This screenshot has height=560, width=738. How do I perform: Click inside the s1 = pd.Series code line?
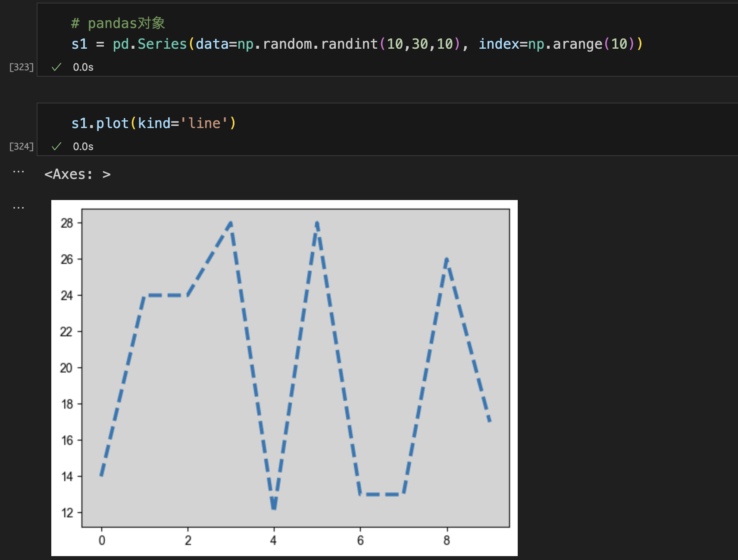point(357,44)
